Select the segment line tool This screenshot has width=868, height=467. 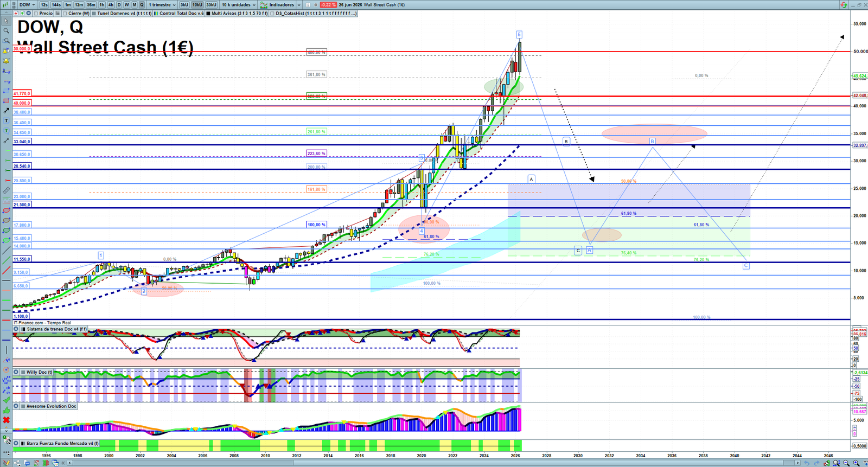coord(6,140)
